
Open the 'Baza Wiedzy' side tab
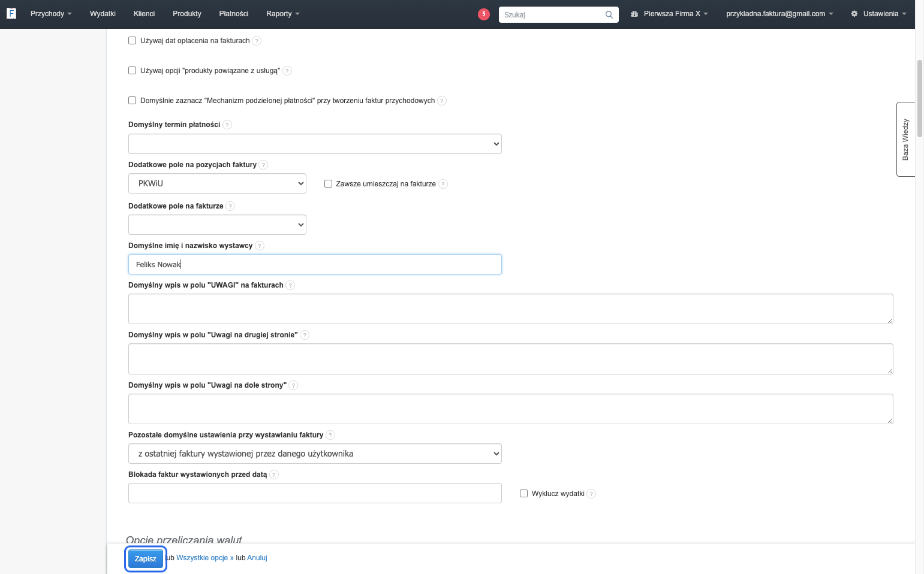pyautogui.click(x=905, y=140)
